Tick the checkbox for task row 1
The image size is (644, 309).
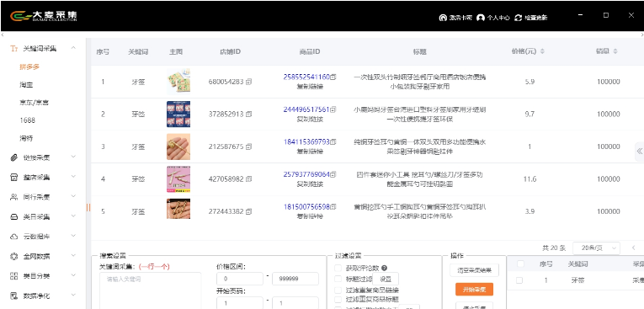point(519,280)
